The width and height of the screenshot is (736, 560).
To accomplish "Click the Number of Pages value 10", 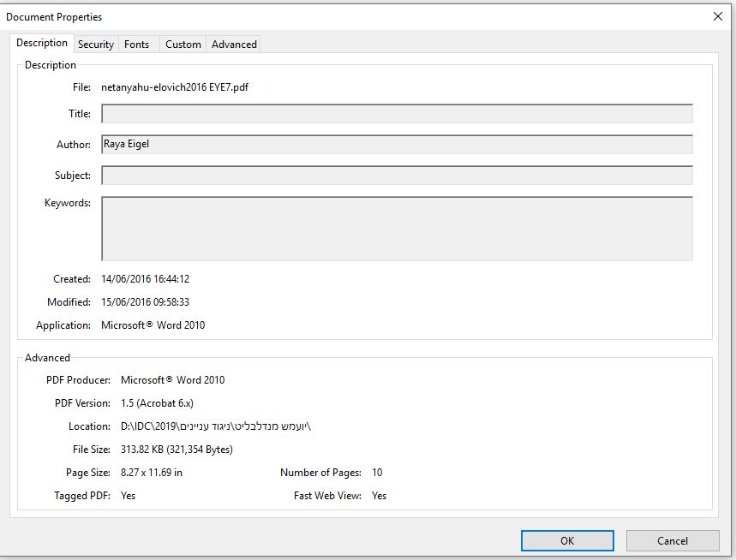I will 377,473.
